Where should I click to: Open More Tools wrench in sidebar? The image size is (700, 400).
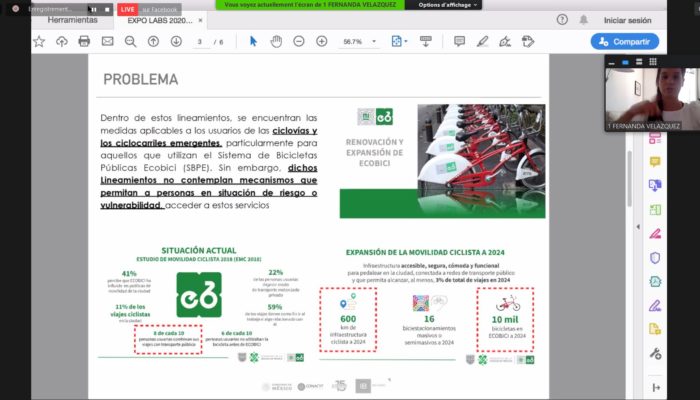(x=655, y=354)
